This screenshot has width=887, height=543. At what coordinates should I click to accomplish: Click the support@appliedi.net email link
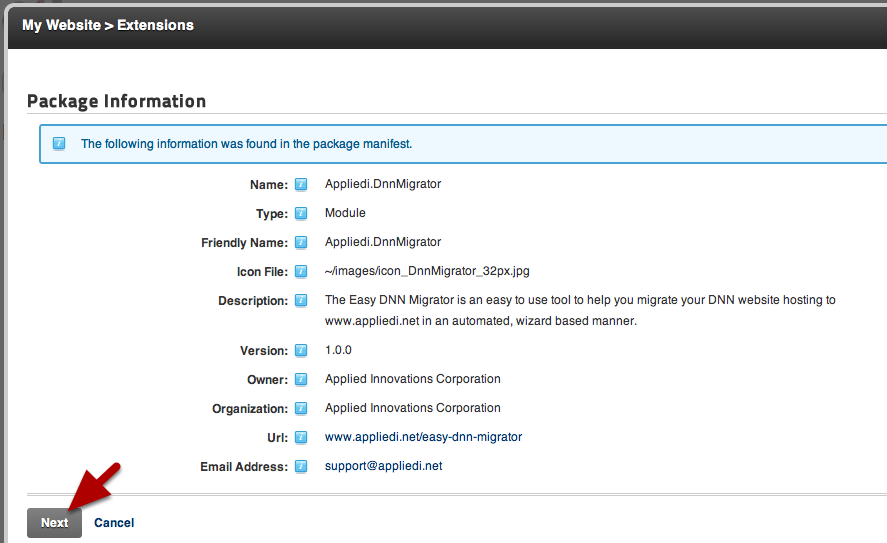[384, 466]
